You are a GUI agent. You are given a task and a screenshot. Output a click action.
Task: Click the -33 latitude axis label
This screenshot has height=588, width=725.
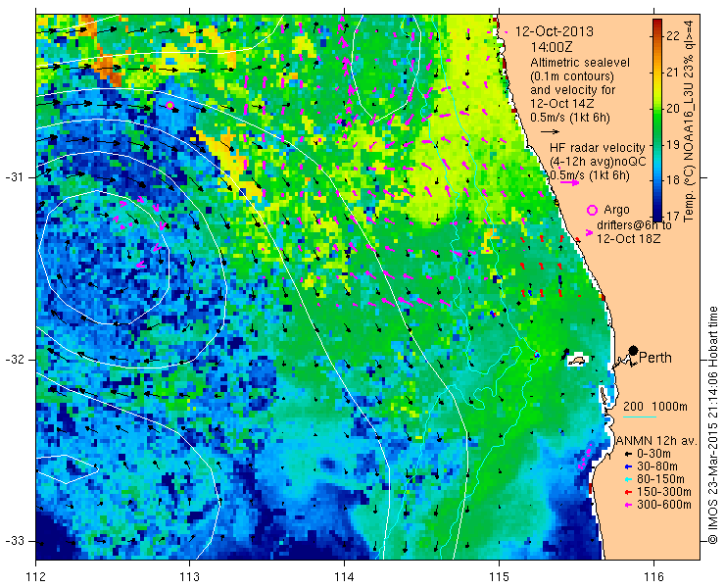coord(16,541)
